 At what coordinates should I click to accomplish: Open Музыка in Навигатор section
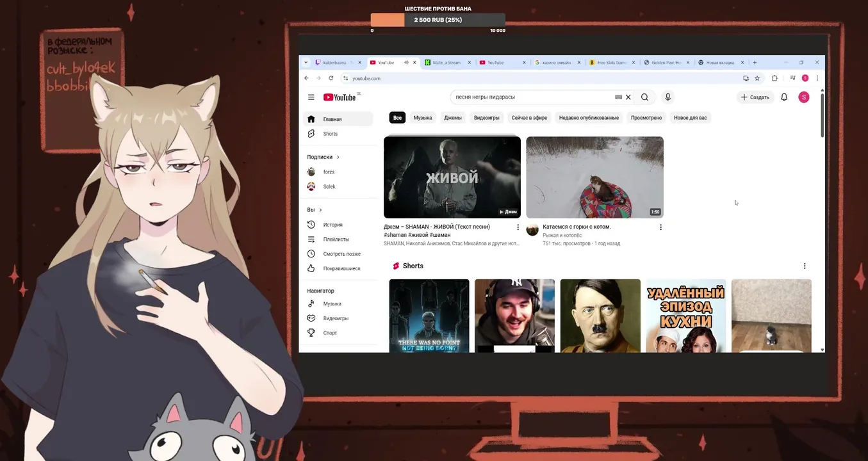coord(338,304)
